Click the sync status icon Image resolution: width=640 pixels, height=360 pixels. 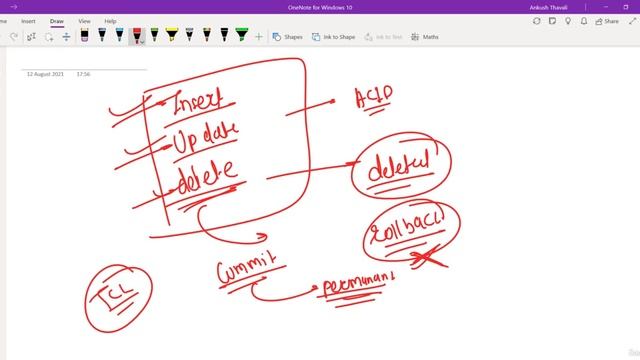coord(537,21)
